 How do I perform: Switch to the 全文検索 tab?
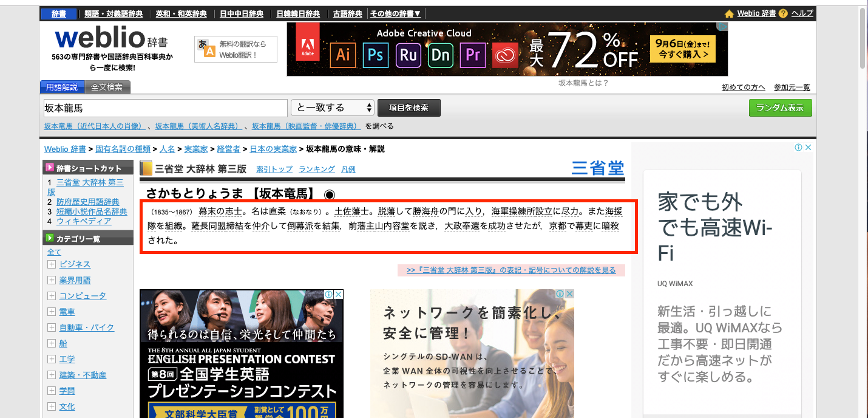[108, 86]
